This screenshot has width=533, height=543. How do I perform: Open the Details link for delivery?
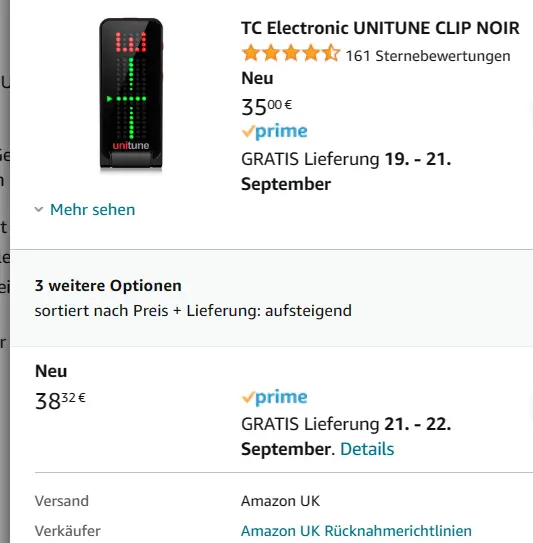367,449
